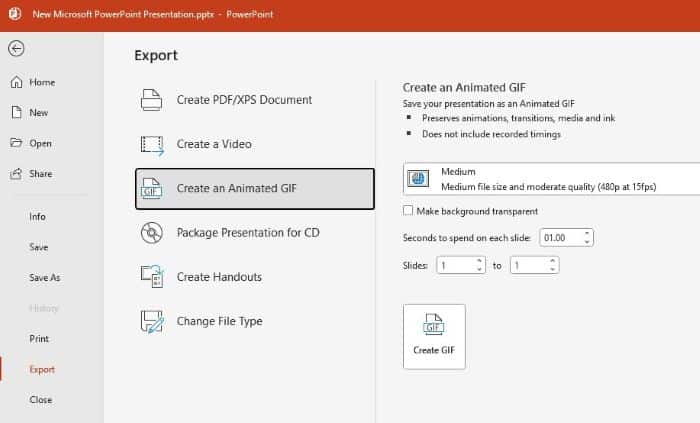This screenshot has width=700, height=423.
Task: Increase ending slide number with up arrow
Action: point(553,261)
